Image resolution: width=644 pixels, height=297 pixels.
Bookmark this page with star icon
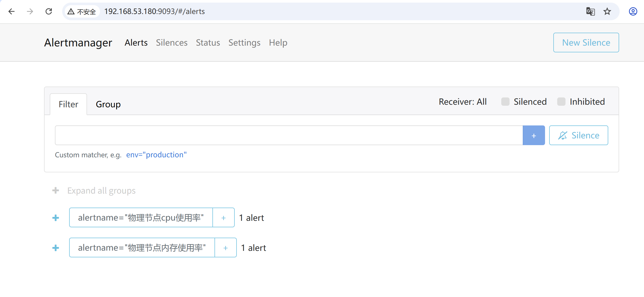pyautogui.click(x=607, y=11)
